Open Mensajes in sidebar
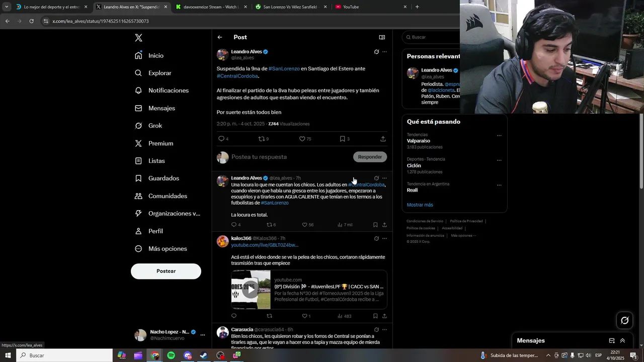This screenshot has width=644, height=362. [155, 108]
